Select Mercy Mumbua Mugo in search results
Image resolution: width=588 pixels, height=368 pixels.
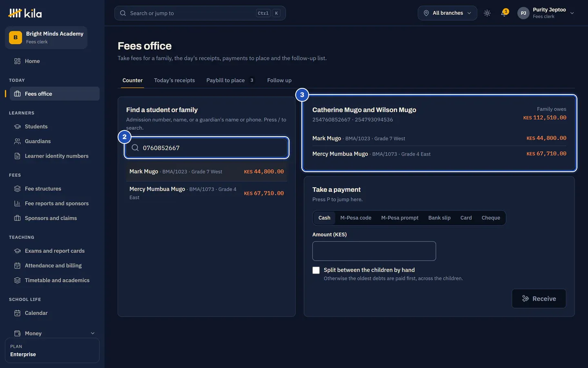pos(207,193)
